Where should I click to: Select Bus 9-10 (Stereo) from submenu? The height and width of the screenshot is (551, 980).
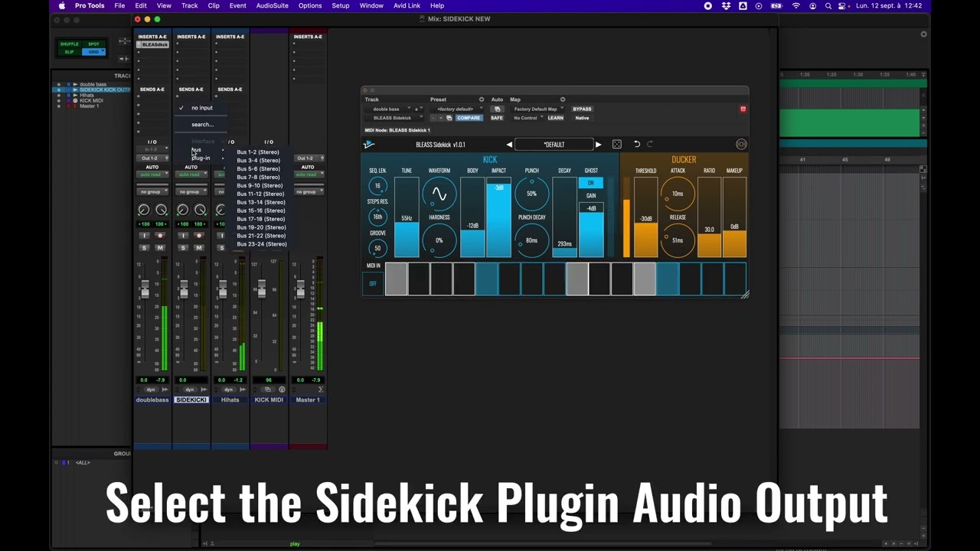coord(260,186)
